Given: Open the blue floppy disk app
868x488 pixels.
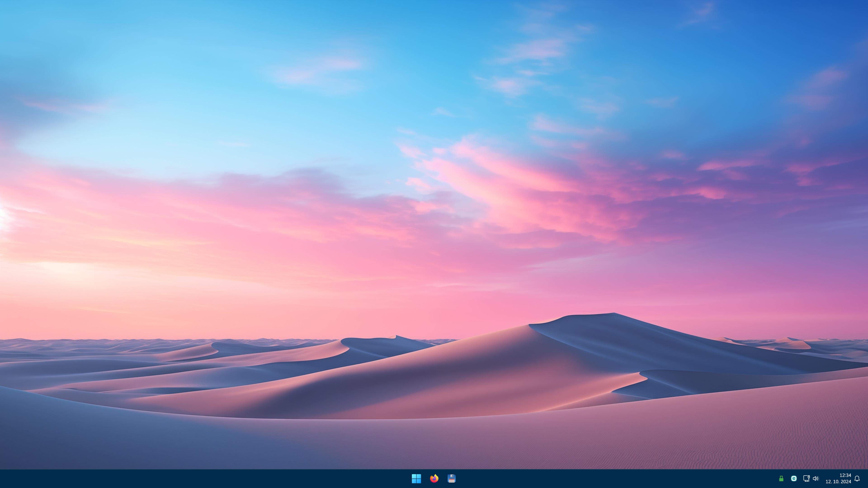Looking at the screenshot, I should pyautogui.click(x=452, y=478).
